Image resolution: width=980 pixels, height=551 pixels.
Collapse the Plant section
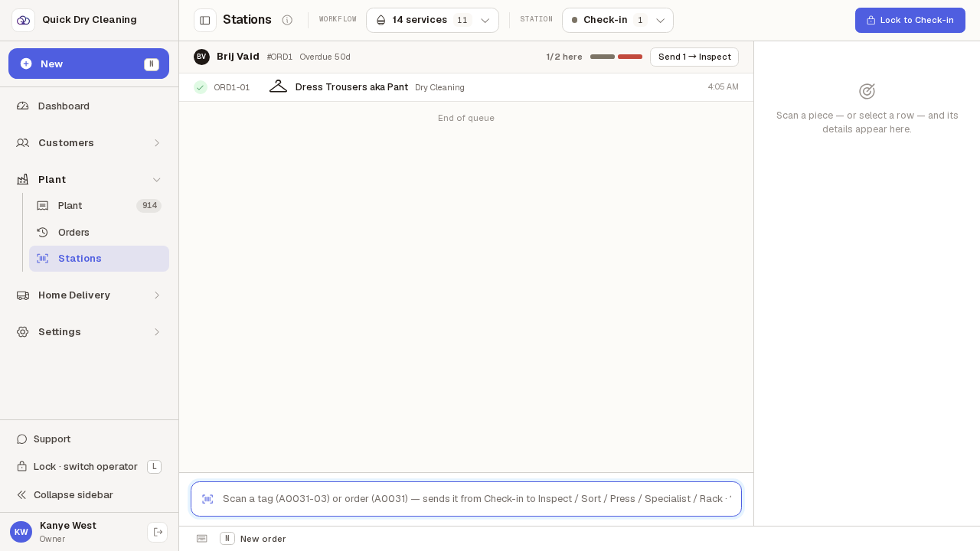click(89, 179)
